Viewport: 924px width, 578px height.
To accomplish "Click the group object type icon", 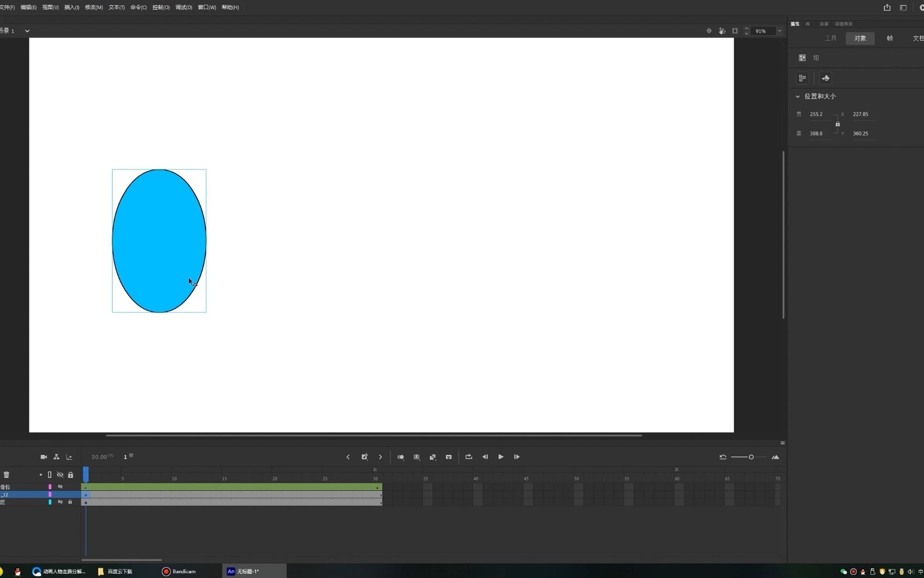I will coord(802,58).
